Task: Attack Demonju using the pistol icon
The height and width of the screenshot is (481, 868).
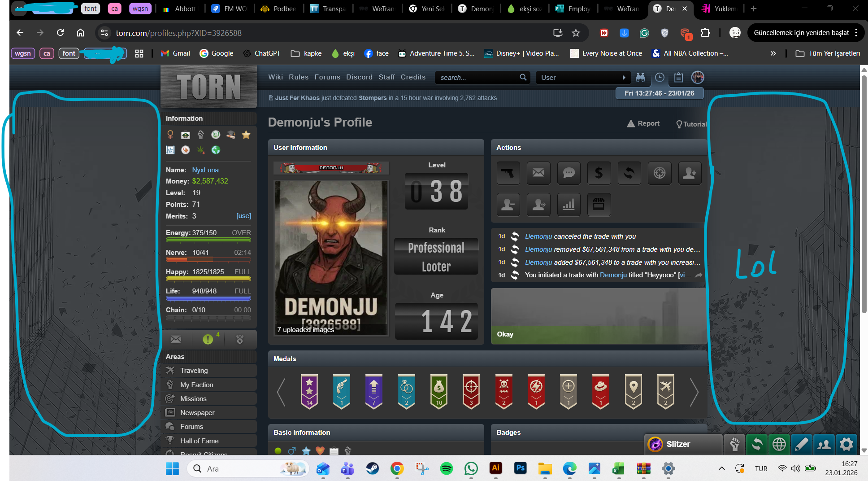Action: [x=508, y=173]
